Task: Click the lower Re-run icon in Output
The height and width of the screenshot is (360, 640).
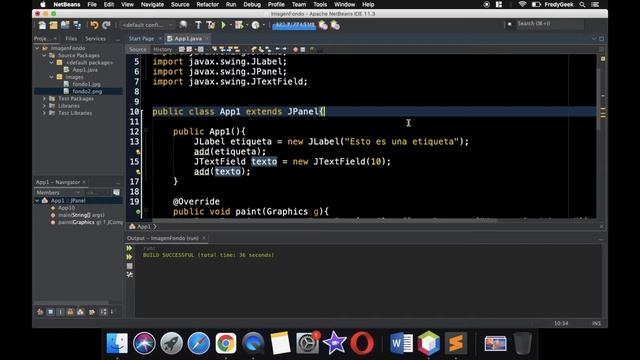Action: tap(129, 257)
